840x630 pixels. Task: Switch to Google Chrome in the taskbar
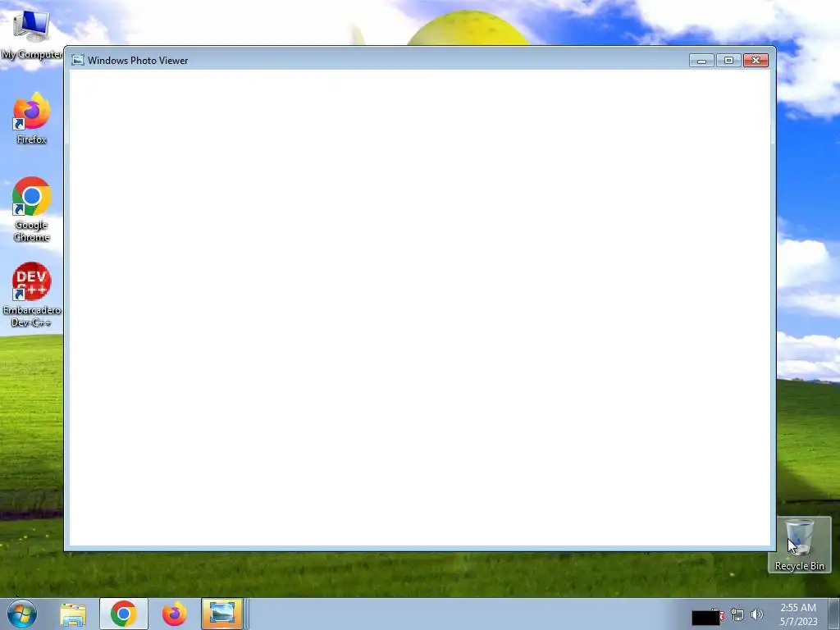tap(124, 614)
